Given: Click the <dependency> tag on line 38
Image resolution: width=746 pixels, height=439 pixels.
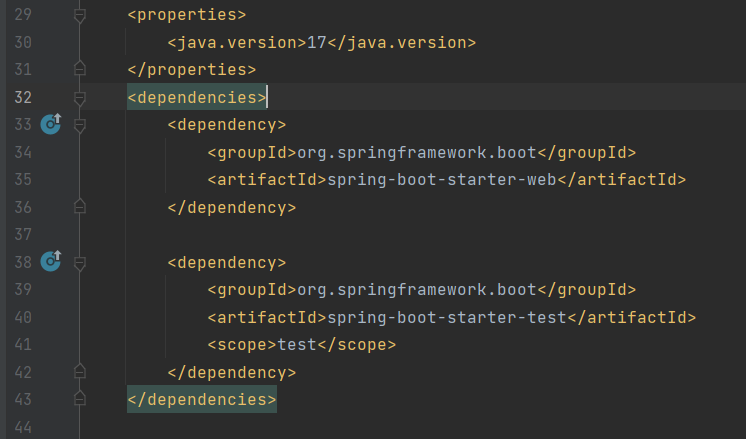Looking at the screenshot, I should click(x=226, y=263).
